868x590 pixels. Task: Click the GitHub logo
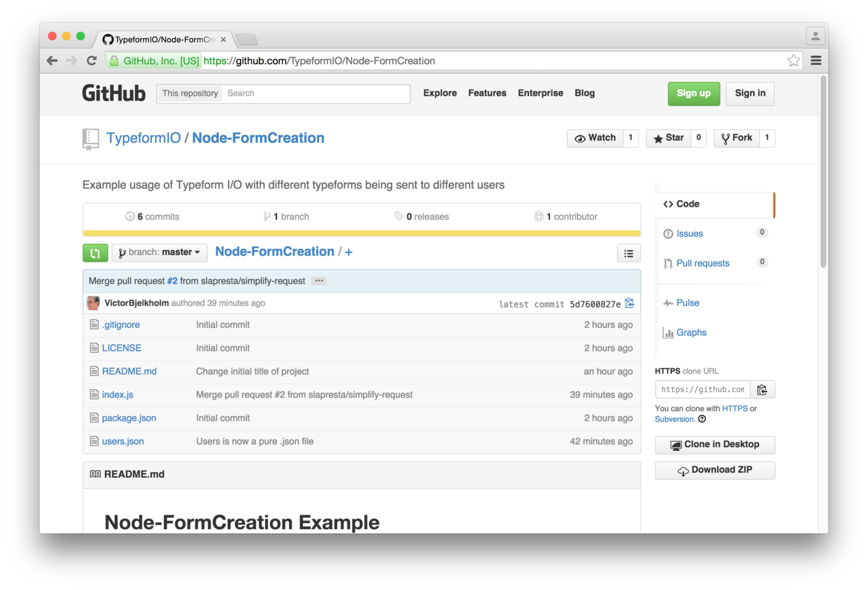click(x=113, y=93)
